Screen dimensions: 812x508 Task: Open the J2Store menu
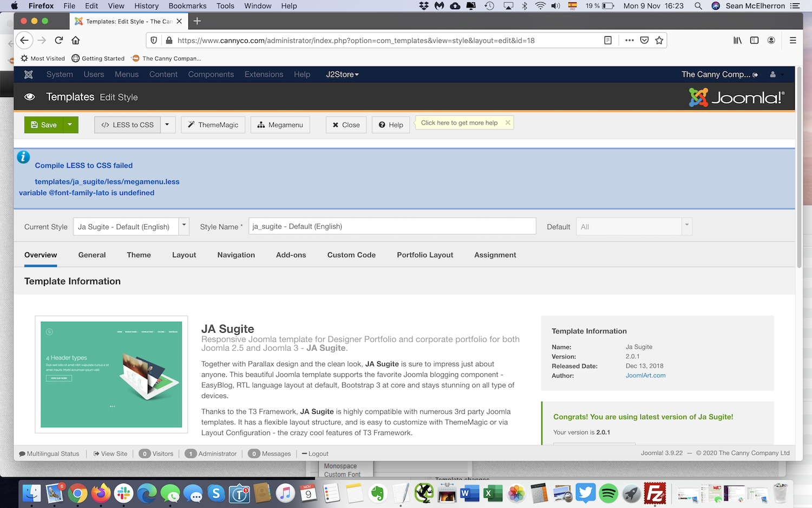[x=342, y=75]
